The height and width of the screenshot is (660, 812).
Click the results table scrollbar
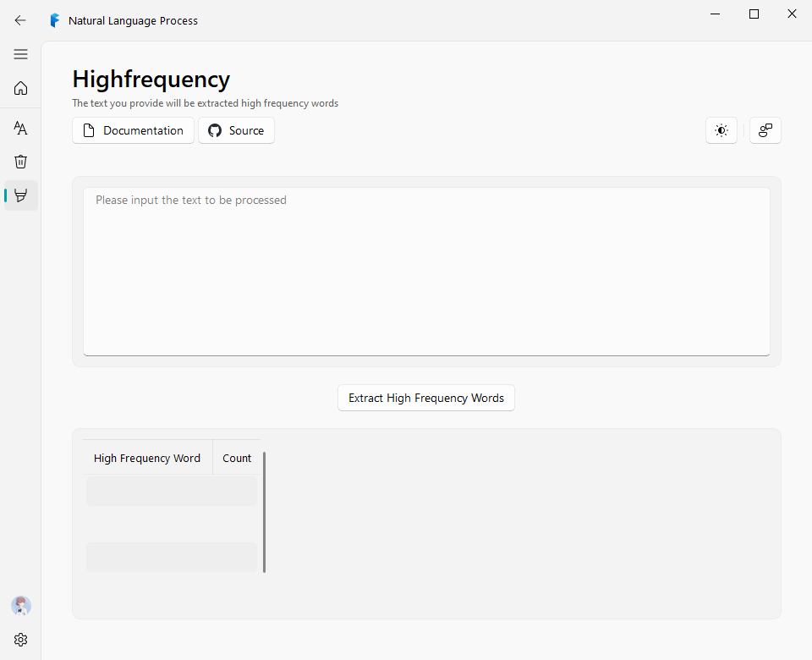click(264, 513)
